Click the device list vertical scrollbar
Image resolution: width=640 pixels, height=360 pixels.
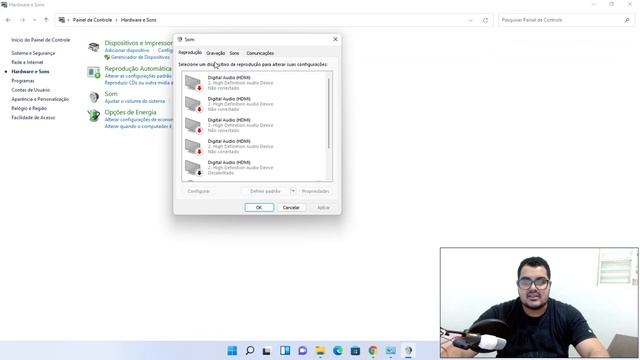point(329,113)
